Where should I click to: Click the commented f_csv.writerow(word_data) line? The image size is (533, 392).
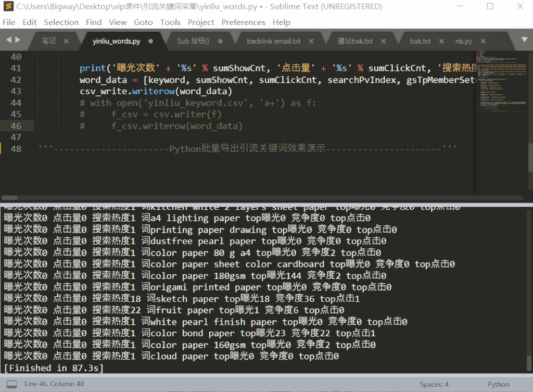[x=161, y=126]
